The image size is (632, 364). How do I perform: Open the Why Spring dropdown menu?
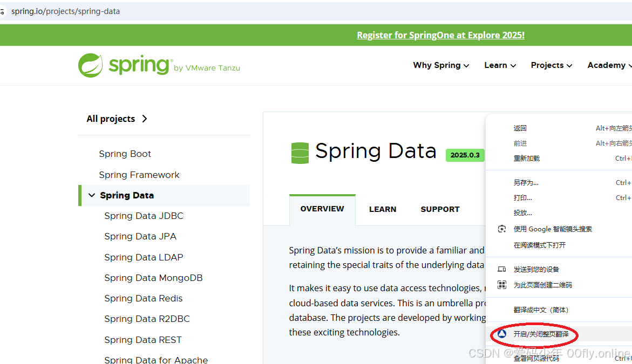pyautogui.click(x=441, y=65)
